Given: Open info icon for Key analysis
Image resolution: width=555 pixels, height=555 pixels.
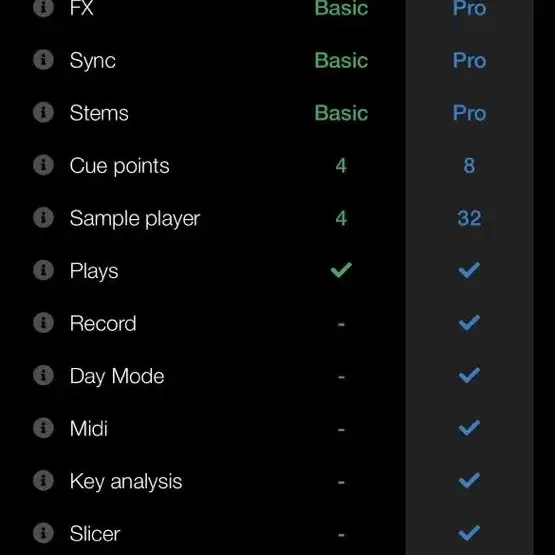Looking at the screenshot, I should tap(43, 480).
